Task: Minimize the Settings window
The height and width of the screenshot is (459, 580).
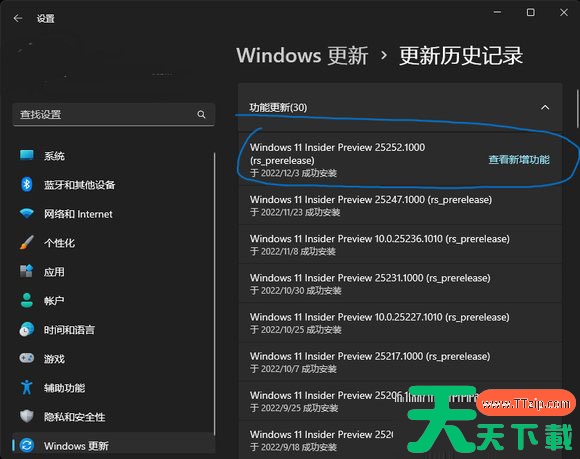Action: pyautogui.click(x=498, y=12)
